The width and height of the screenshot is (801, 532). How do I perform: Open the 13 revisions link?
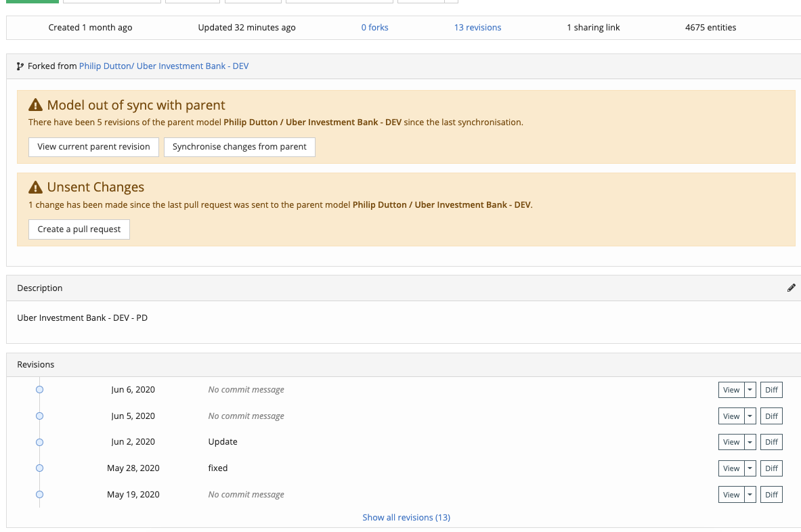(477, 28)
